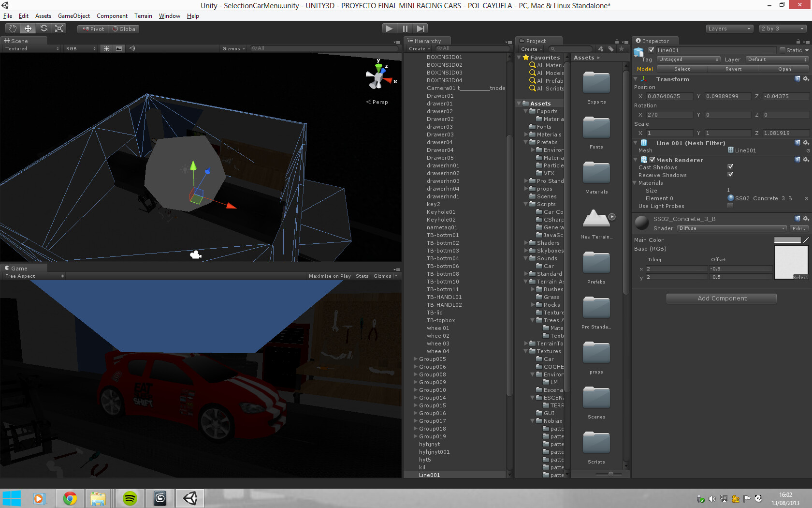Select the Rotate tool in the toolbar

[x=43, y=28]
